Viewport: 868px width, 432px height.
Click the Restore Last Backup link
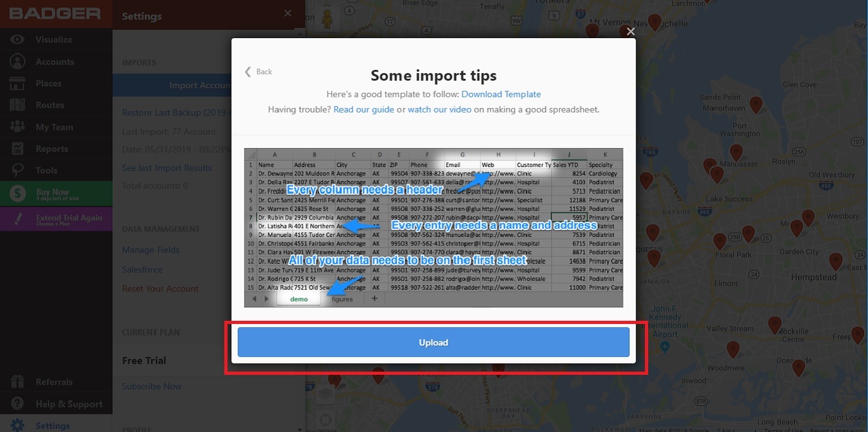pos(176,112)
